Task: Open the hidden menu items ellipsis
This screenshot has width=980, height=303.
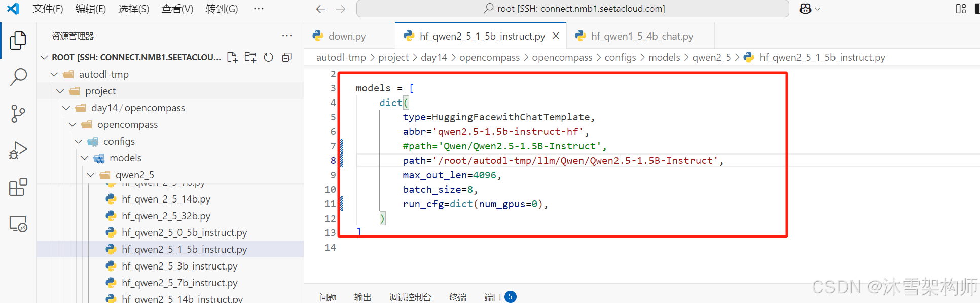Action: click(259, 9)
